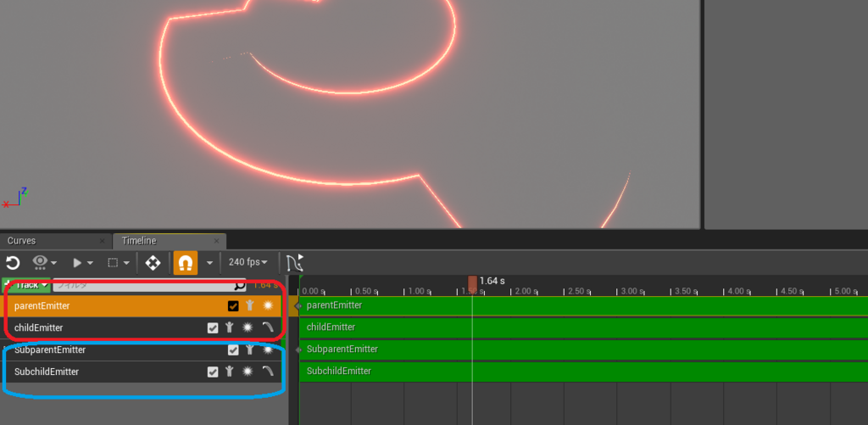The width and height of the screenshot is (868, 425).
Task: Click the 3.00 s mark on time ruler
Action: click(x=632, y=291)
